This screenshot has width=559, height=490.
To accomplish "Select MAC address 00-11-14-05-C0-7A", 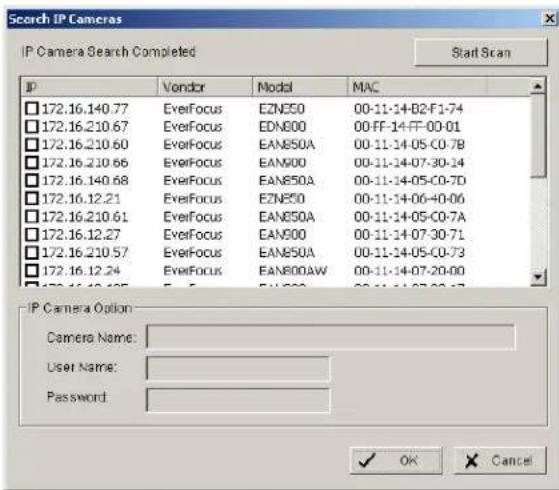I will tap(410, 217).
